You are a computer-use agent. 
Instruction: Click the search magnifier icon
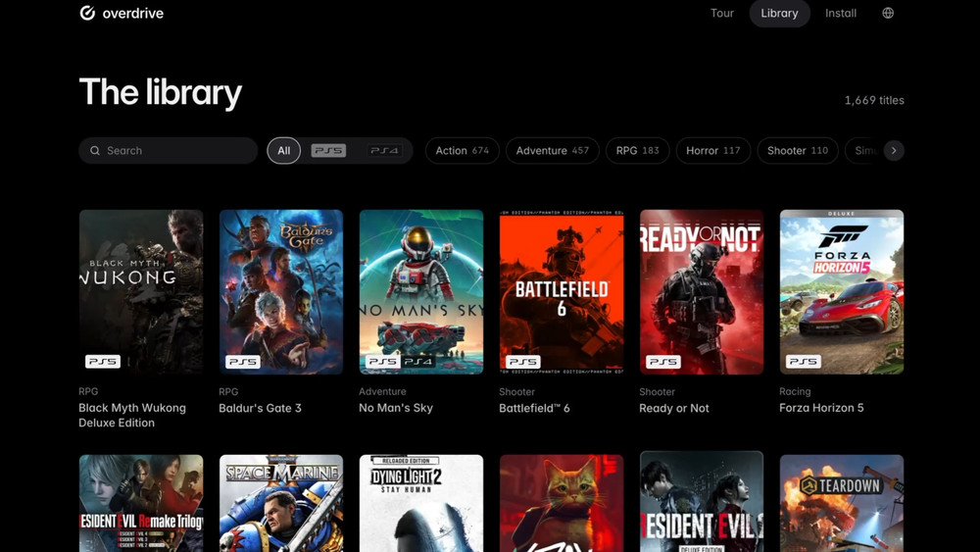[95, 151]
